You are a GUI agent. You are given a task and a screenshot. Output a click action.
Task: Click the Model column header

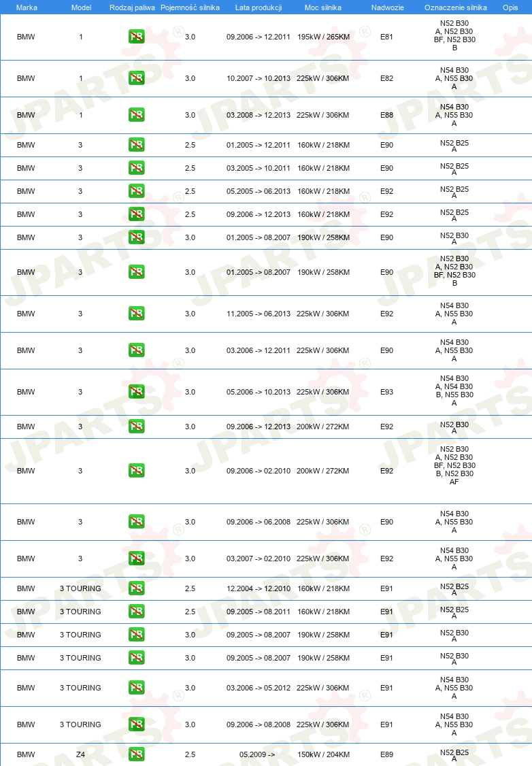click(x=81, y=7)
